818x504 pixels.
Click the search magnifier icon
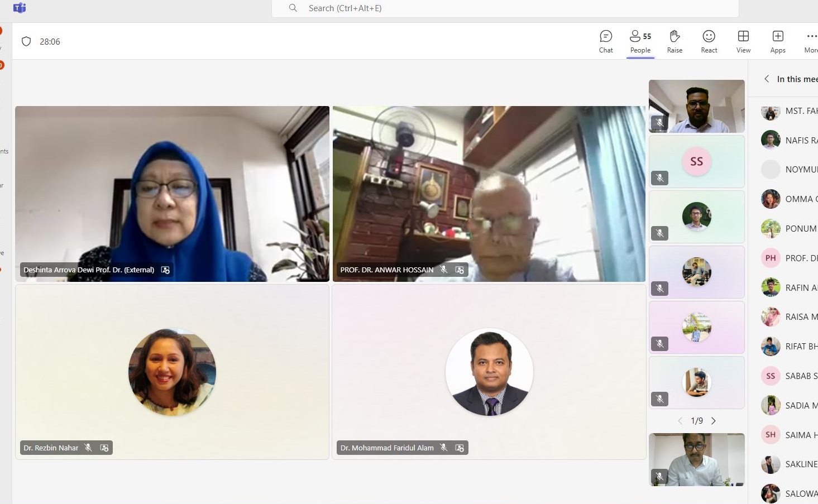pyautogui.click(x=293, y=8)
